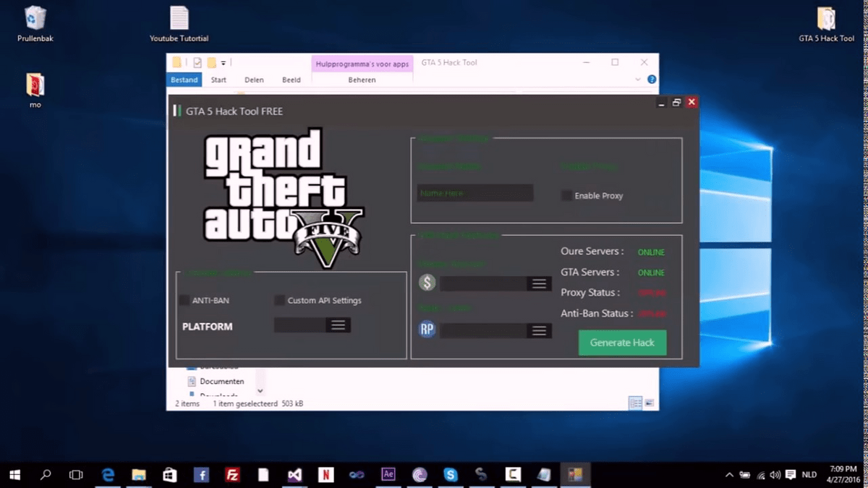The width and height of the screenshot is (868, 488).
Task: Click the '1 item geselecteerd 503 kB' status text
Action: 258,403
